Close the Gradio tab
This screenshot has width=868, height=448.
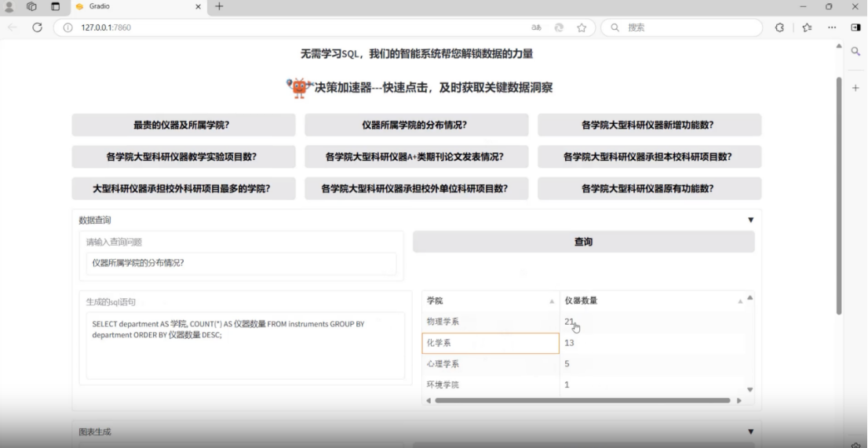pos(199,6)
